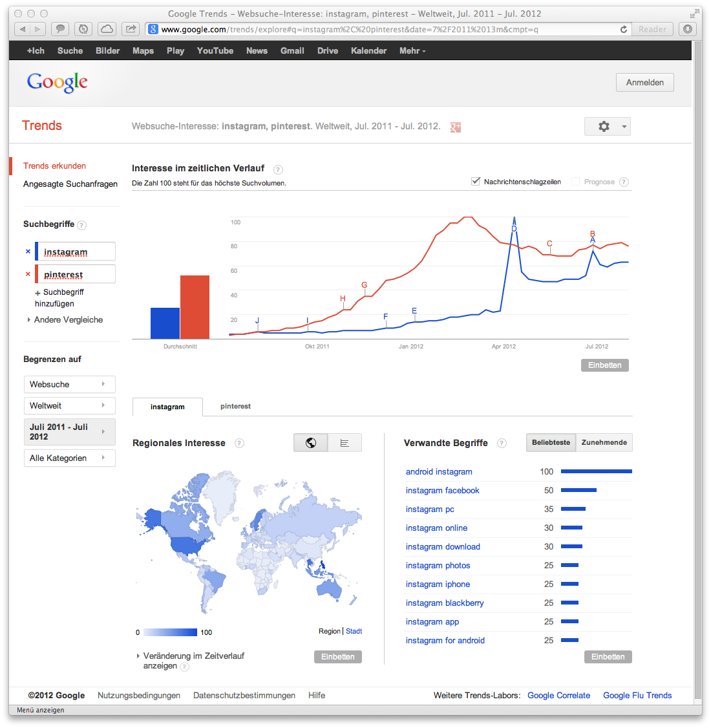The height and width of the screenshot is (728, 711).
Task: Share on Google+ icon next to title
Action: click(456, 127)
